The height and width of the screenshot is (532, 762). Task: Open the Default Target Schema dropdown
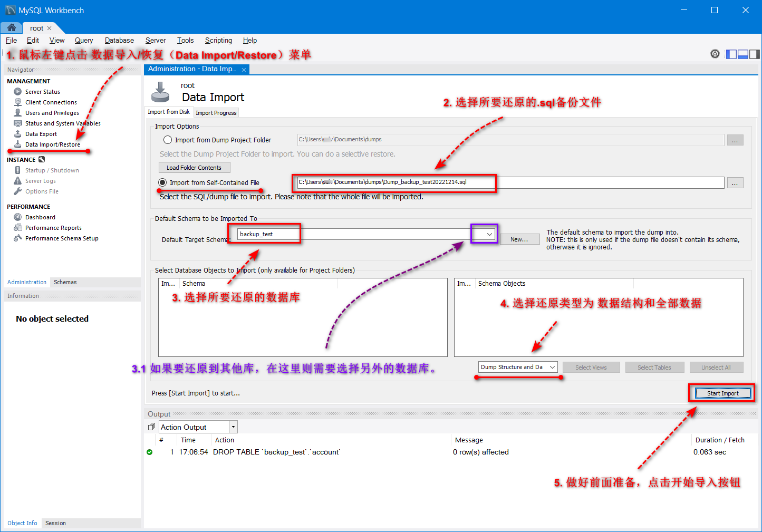(489, 234)
